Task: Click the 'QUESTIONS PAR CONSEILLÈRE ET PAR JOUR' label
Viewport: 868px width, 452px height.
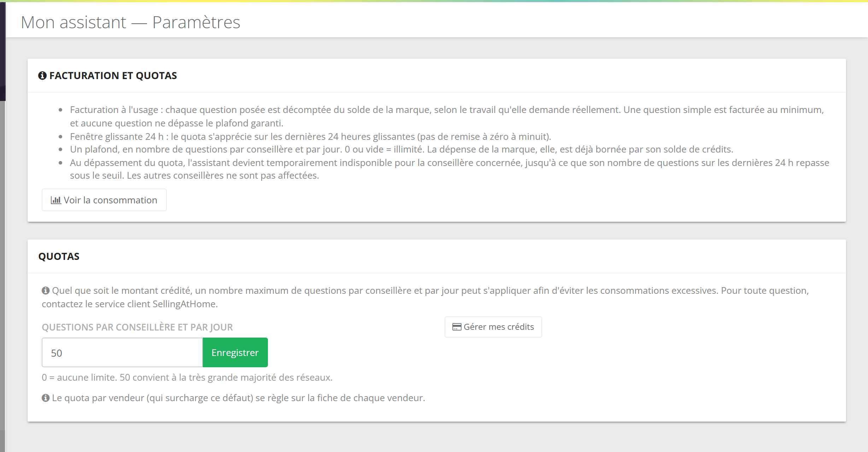Action: (137, 327)
